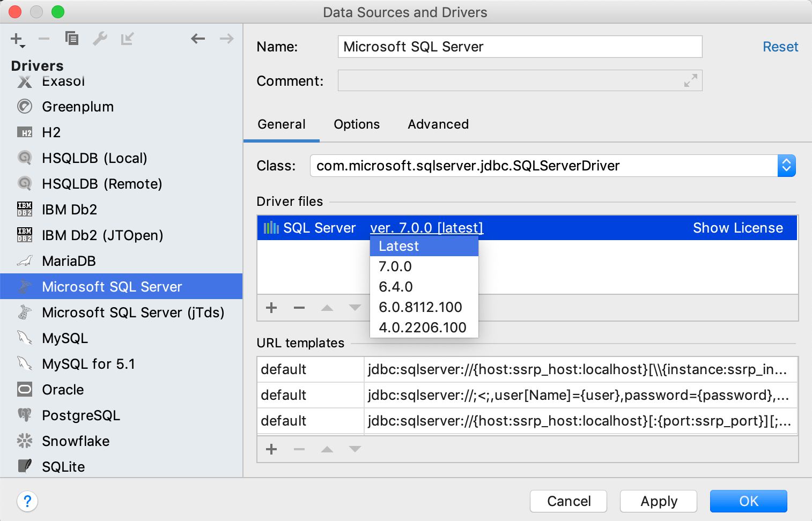Open help via the question mark icon

click(27, 502)
